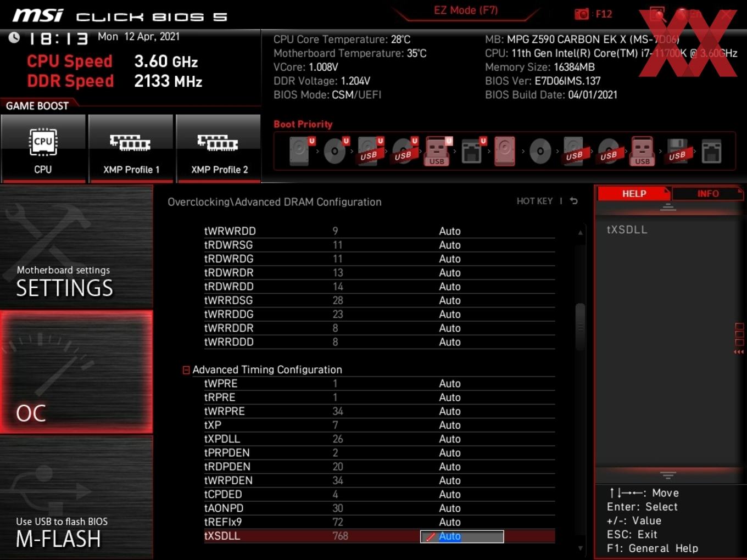This screenshot has width=747, height=560.
Task: Select the tAONPD setting row
Action: pos(379,508)
